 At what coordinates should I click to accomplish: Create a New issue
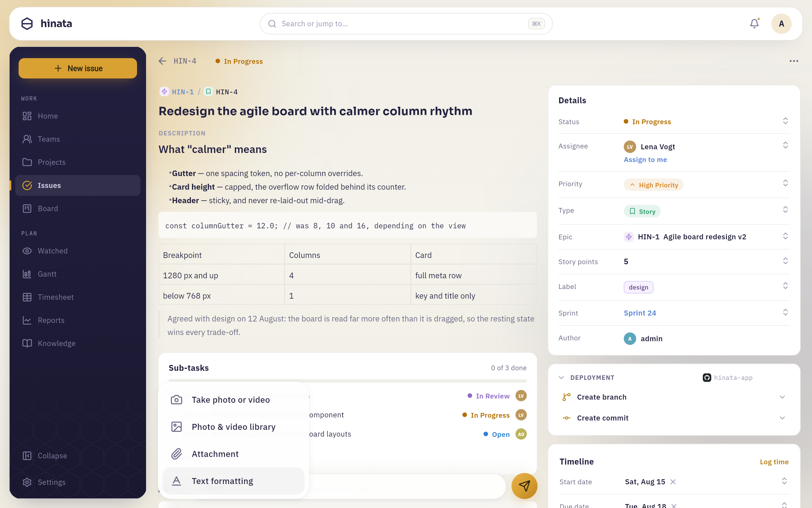78,68
